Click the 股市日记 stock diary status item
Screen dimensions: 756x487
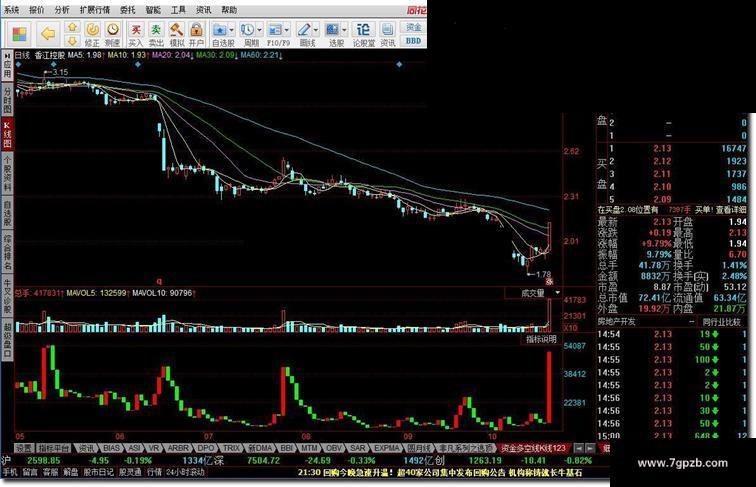98,472
